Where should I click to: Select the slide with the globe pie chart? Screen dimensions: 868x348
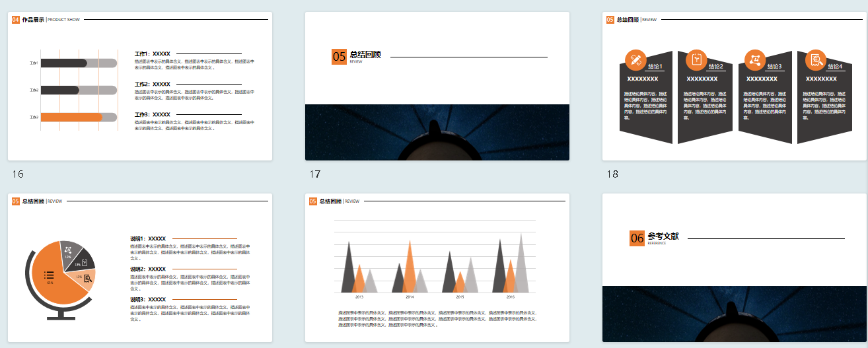(x=140, y=267)
